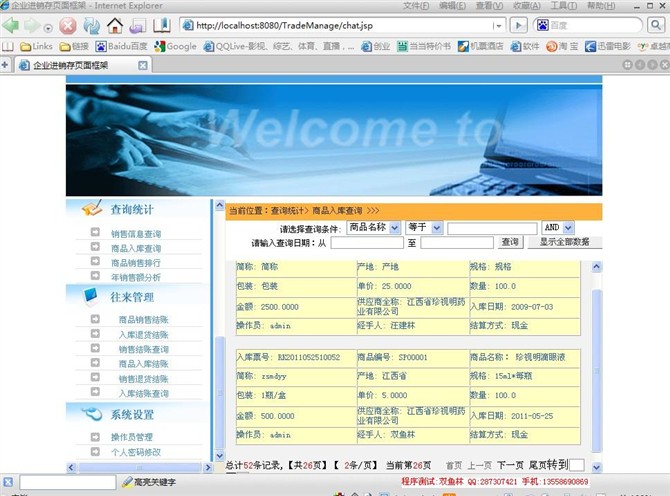Open 年销售额分析 in sidebar
Screen dimensions: 670x496
[x=136, y=277]
